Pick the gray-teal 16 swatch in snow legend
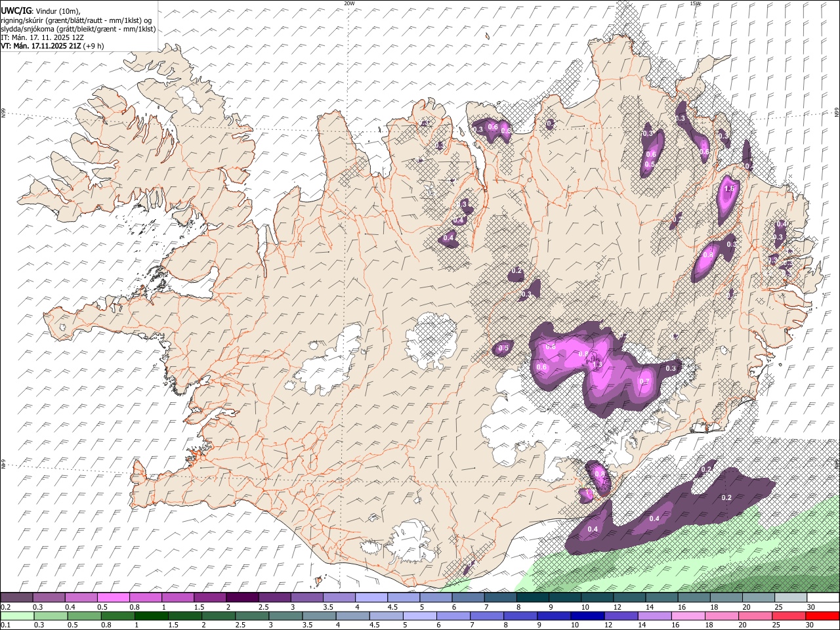The width and height of the screenshot is (840, 630). (694, 598)
